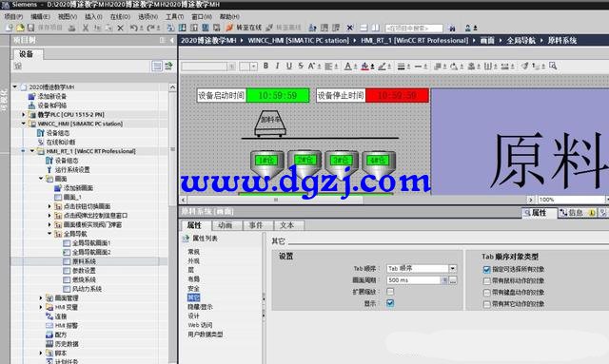609x364 pixels.
Task: Click the Delete X icon in main toolbar
Action: tap(121, 28)
